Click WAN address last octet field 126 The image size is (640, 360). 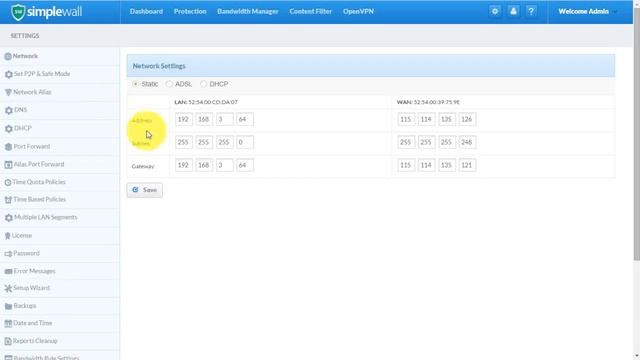pos(467,119)
